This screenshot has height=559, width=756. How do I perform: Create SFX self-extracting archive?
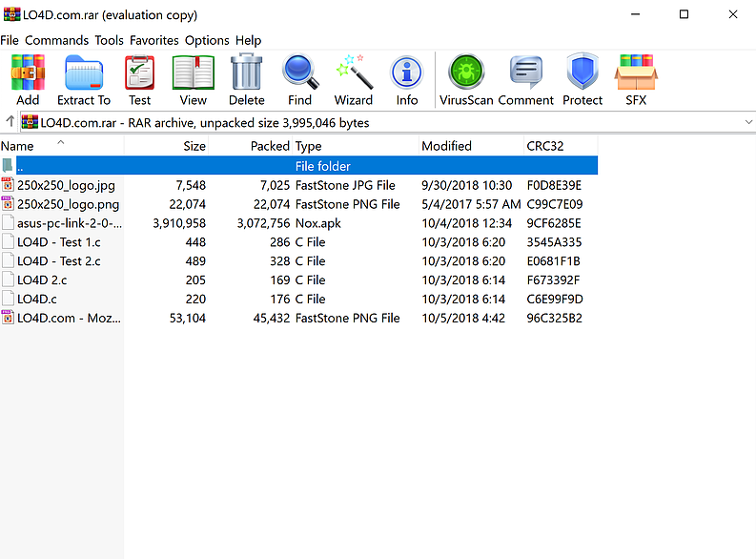pos(636,72)
